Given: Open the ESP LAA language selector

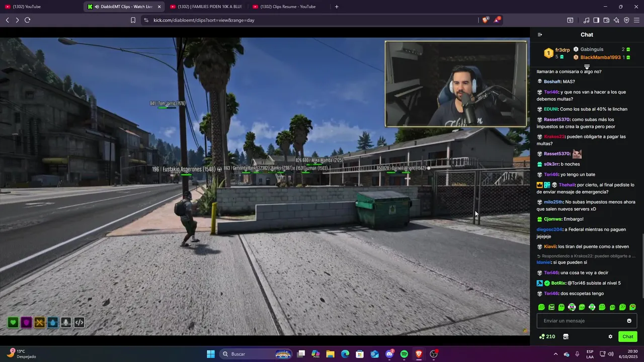Looking at the screenshot, I should (x=590, y=354).
